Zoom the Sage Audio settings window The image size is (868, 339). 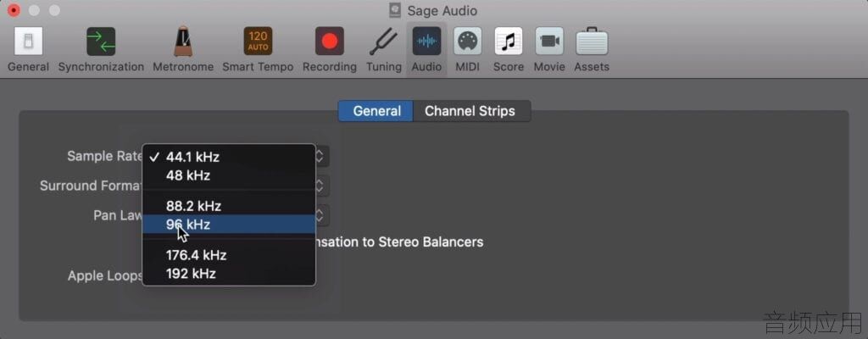pyautogui.click(x=54, y=10)
